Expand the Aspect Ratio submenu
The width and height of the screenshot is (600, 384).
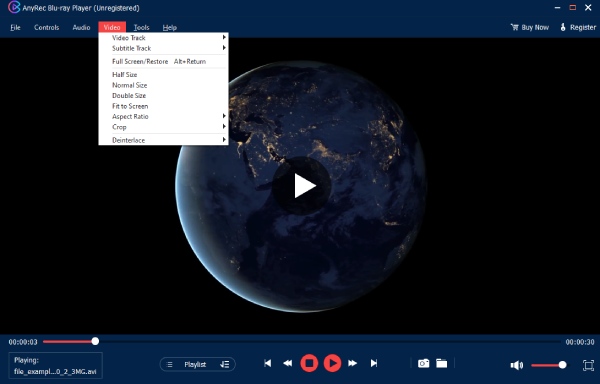point(163,116)
